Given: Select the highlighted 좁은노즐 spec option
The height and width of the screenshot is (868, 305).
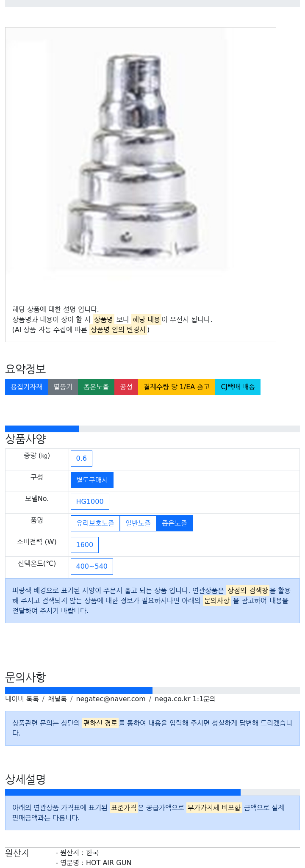Looking at the screenshot, I should [x=175, y=523].
